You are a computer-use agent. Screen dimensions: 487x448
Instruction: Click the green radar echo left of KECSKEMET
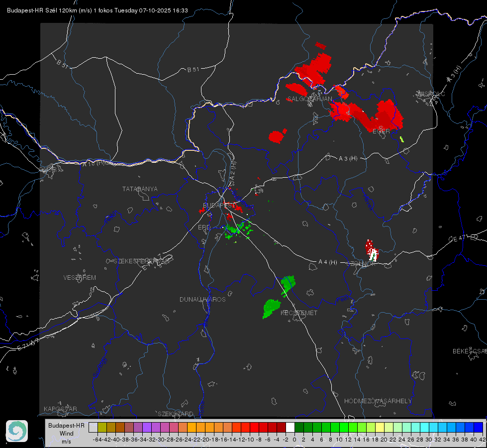point(271,309)
